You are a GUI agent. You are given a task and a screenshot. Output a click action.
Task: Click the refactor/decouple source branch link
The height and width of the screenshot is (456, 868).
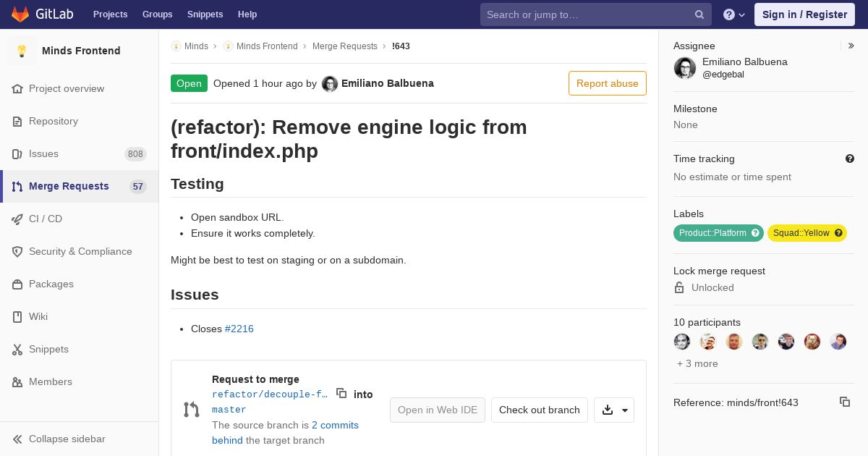(270, 394)
